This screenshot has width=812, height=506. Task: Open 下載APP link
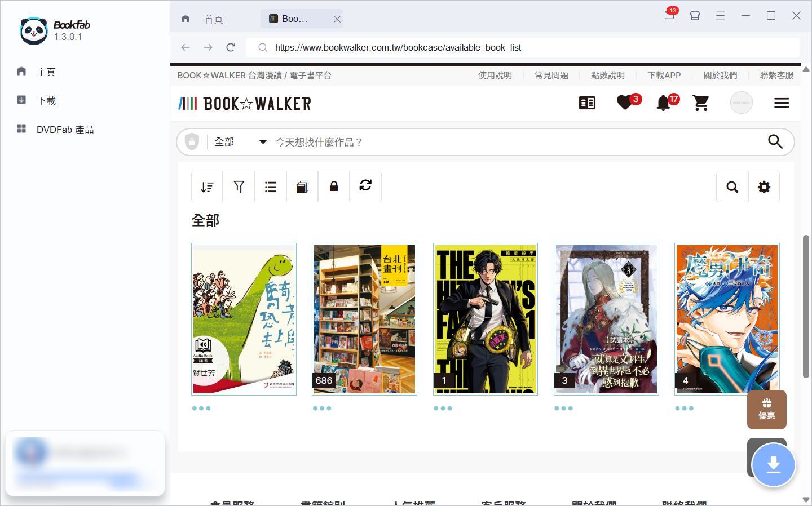point(664,75)
